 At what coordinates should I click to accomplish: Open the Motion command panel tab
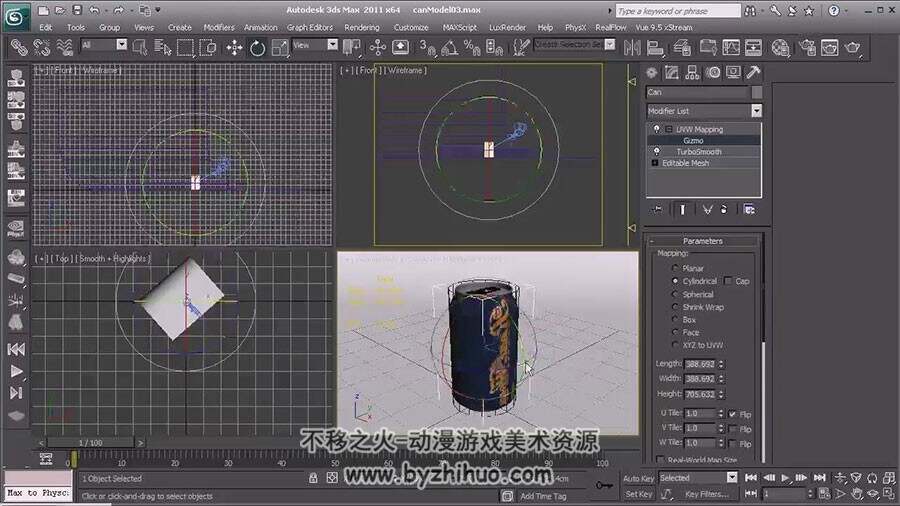[x=713, y=73]
